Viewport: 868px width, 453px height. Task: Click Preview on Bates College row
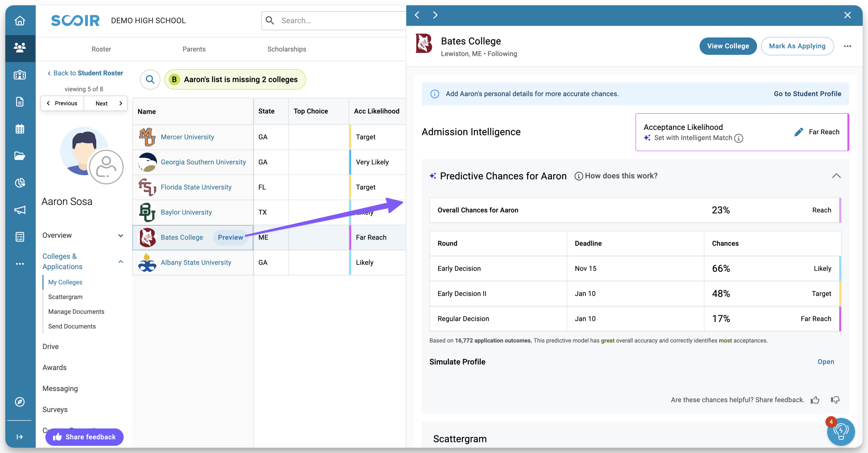tap(230, 237)
